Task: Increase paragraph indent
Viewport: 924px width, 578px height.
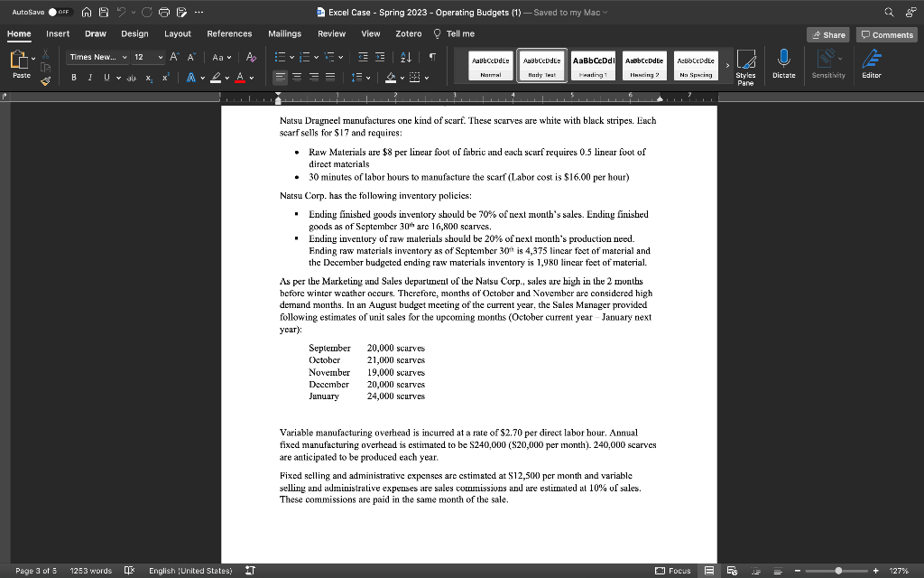Action: 380,57
